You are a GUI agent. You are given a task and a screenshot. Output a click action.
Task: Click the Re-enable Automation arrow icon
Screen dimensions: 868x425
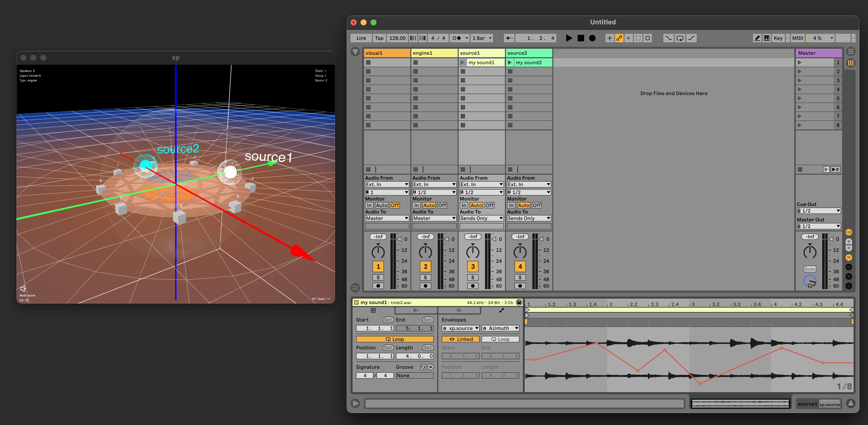pos(628,38)
